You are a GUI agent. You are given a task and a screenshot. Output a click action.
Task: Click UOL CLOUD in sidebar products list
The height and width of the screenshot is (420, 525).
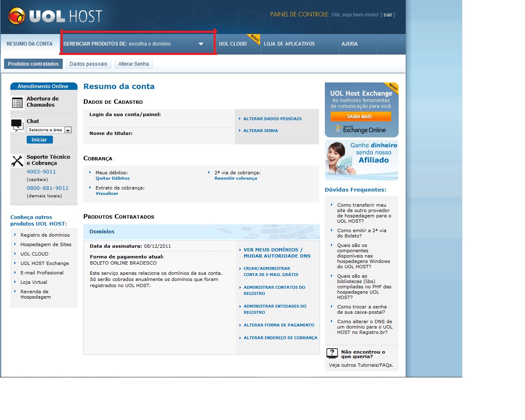[x=34, y=254]
